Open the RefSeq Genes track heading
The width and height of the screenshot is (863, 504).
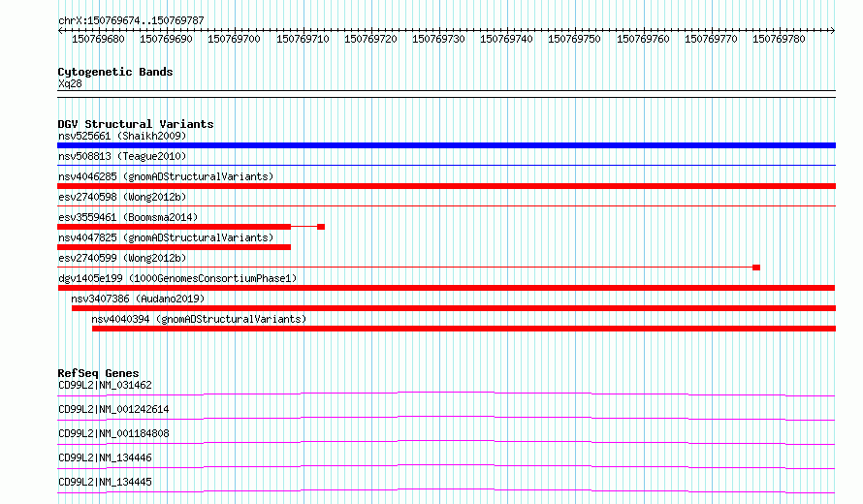tap(98, 373)
